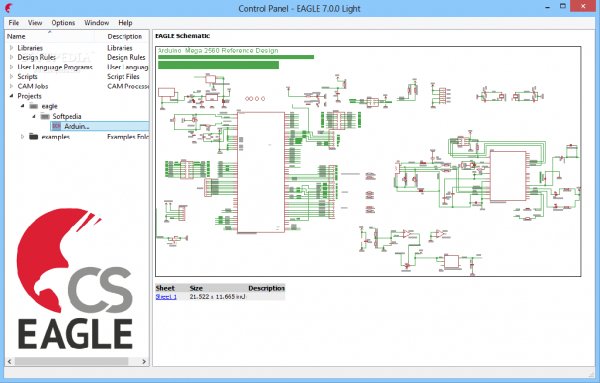Image resolution: width=600 pixels, height=383 pixels.
Task: Expand the Design Rules tree node
Action: coord(11,57)
